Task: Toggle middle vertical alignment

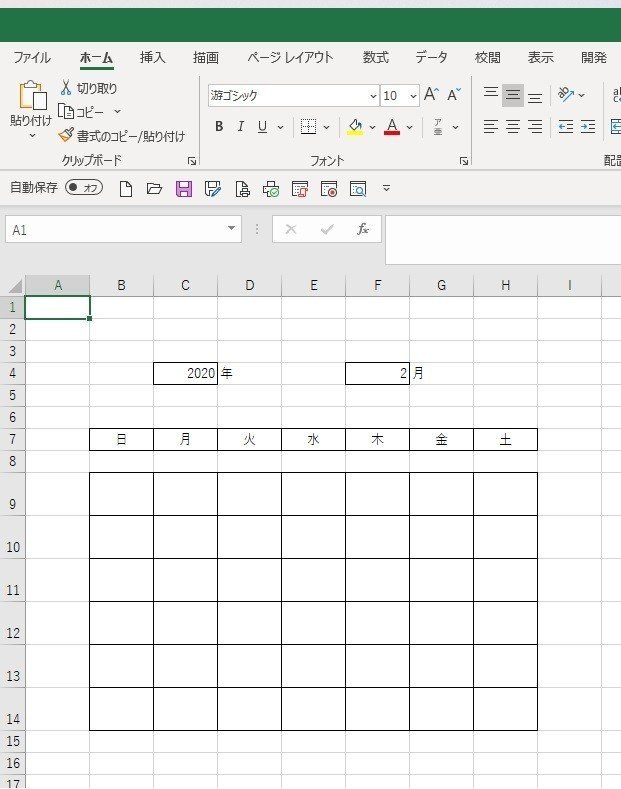Action: click(x=513, y=95)
